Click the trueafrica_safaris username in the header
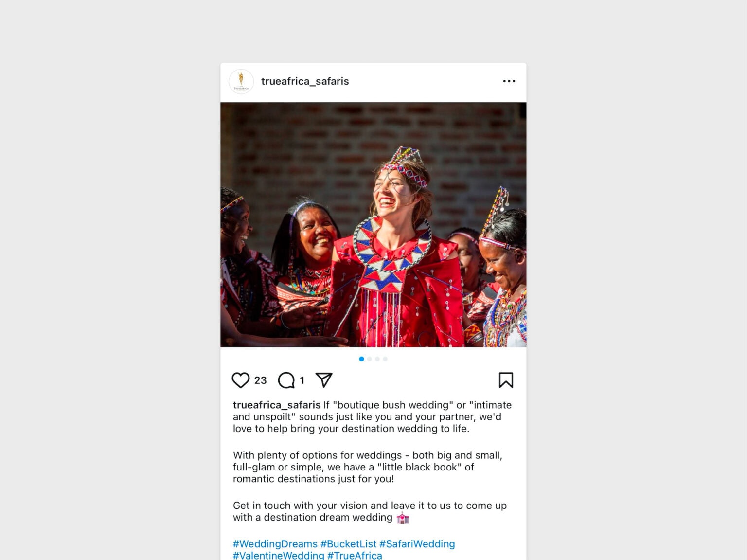Screen dimensions: 747x560 coord(305,81)
